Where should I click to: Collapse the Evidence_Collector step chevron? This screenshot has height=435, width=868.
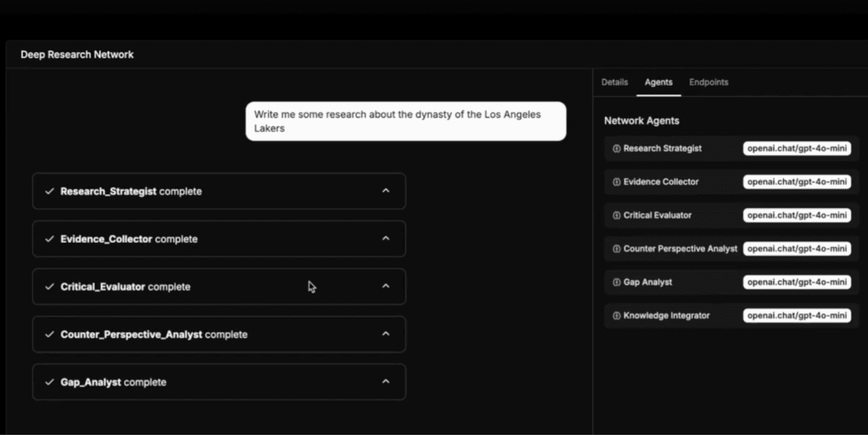click(x=386, y=239)
